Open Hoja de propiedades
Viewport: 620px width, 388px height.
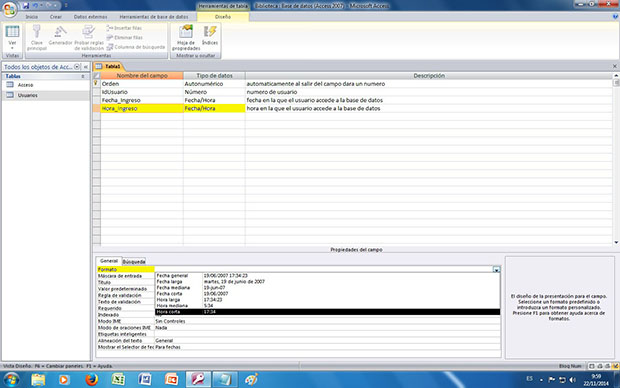point(186,38)
